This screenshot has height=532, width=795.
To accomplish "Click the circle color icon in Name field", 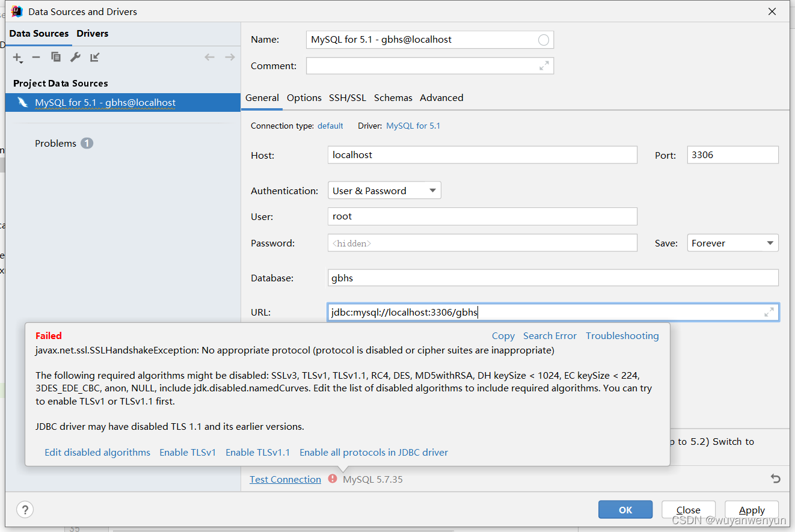I will click(x=544, y=40).
